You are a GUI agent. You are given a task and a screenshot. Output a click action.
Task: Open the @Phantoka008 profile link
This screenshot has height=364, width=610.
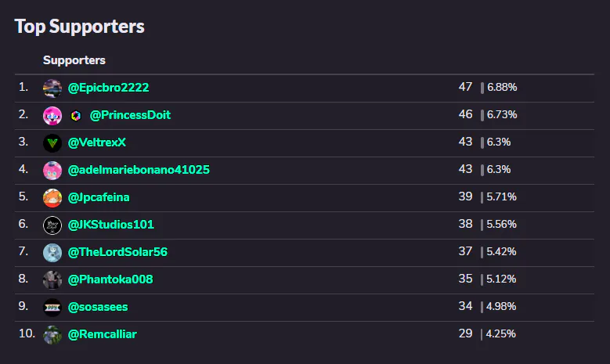point(110,279)
